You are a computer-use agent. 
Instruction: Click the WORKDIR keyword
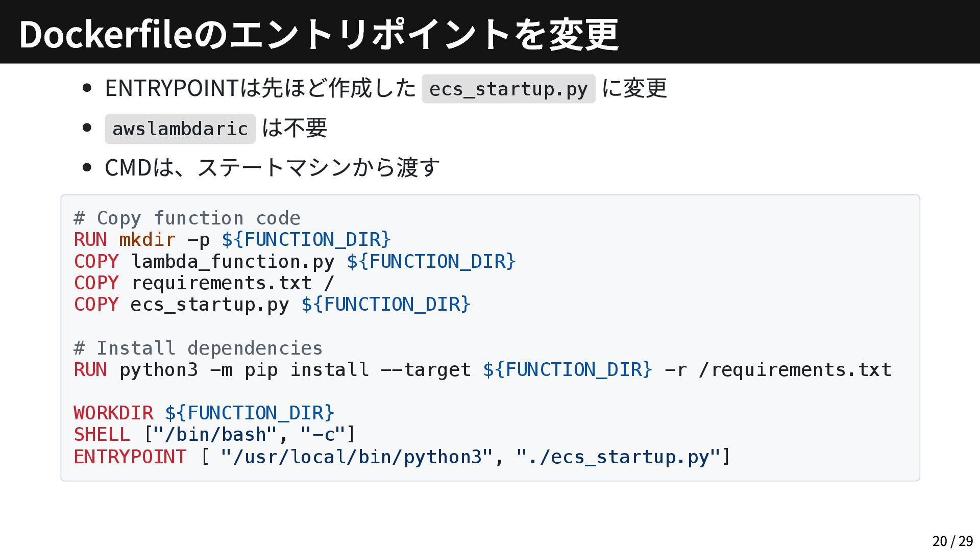pyautogui.click(x=113, y=413)
